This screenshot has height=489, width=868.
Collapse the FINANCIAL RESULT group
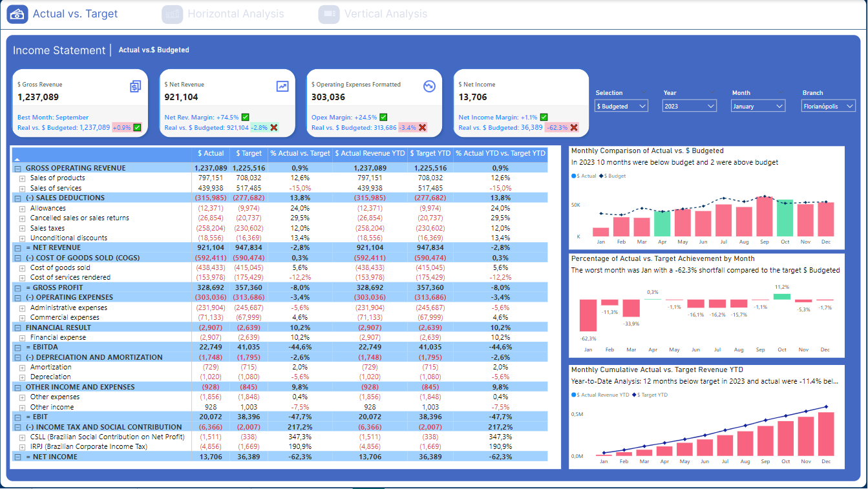[x=17, y=328]
